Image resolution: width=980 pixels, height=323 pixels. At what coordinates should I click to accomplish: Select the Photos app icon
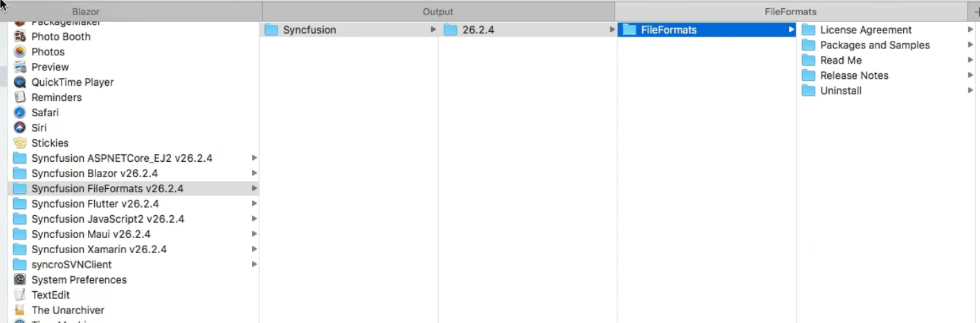(x=20, y=52)
